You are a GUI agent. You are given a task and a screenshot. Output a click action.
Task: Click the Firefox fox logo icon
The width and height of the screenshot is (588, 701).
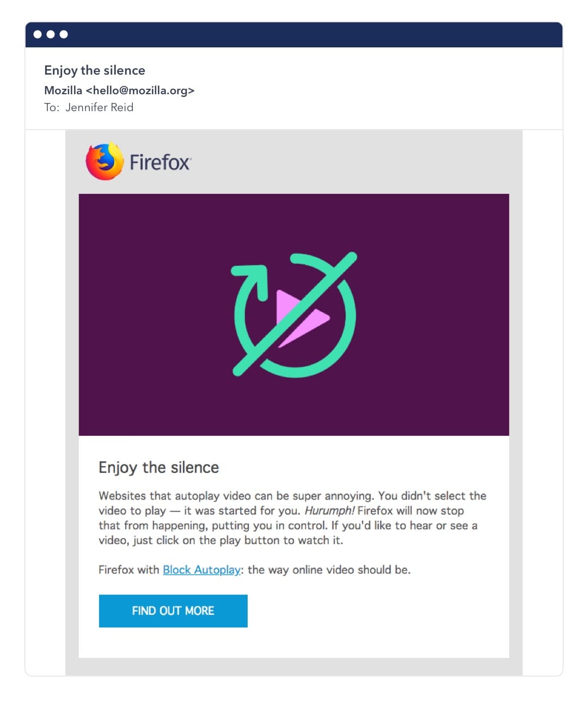[x=104, y=162]
